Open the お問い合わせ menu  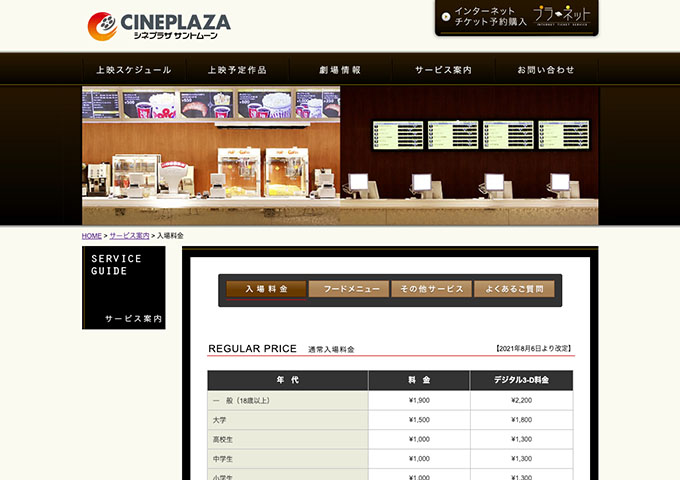546,70
